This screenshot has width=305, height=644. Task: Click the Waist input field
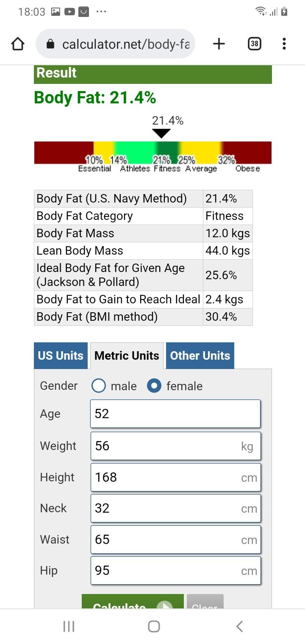pyautogui.click(x=175, y=539)
